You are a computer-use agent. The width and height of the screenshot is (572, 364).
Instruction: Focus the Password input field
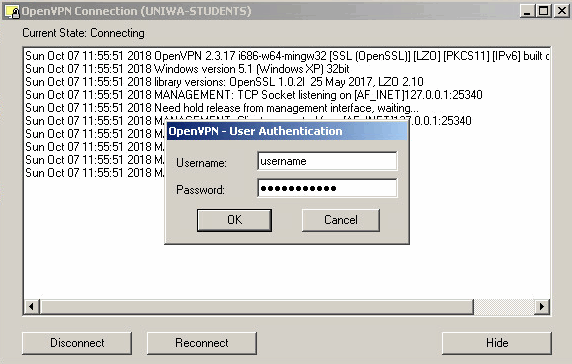coord(327,188)
